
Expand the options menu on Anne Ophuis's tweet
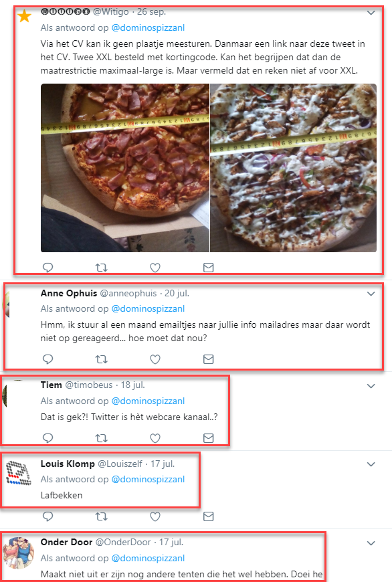[371, 294]
